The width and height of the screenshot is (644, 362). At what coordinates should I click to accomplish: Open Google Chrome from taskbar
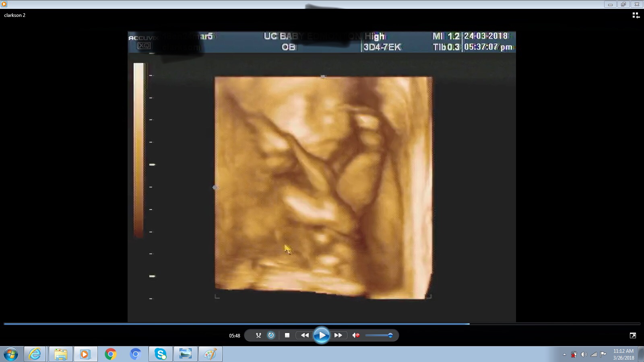[x=110, y=354]
